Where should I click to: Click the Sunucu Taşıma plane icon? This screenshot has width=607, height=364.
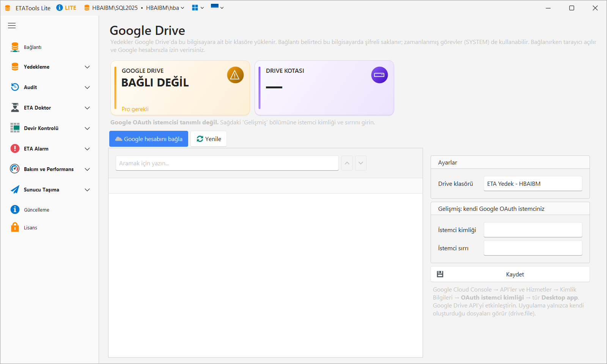click(15, 190)
